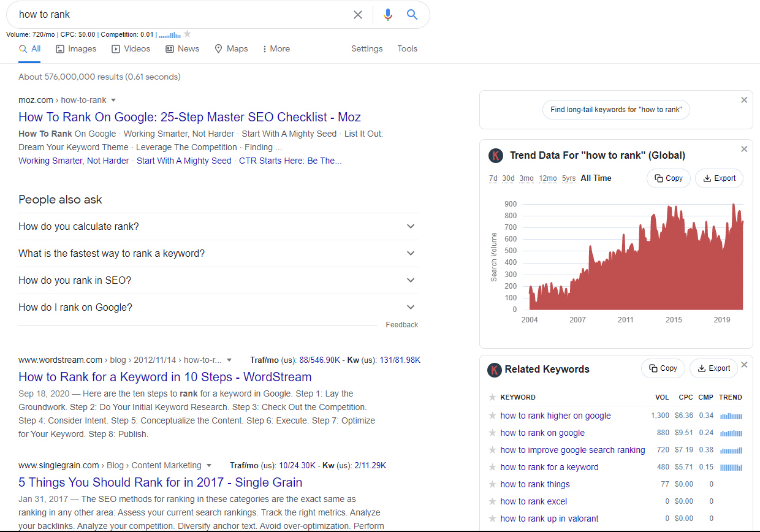Open the dropdown arrow next to wordstream.com URL
The image size is (760, 532).
(x=229, y=360)
